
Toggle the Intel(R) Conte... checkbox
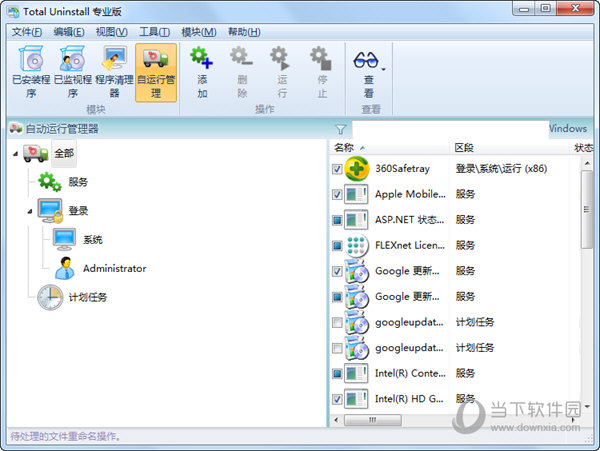click(337, 373)
